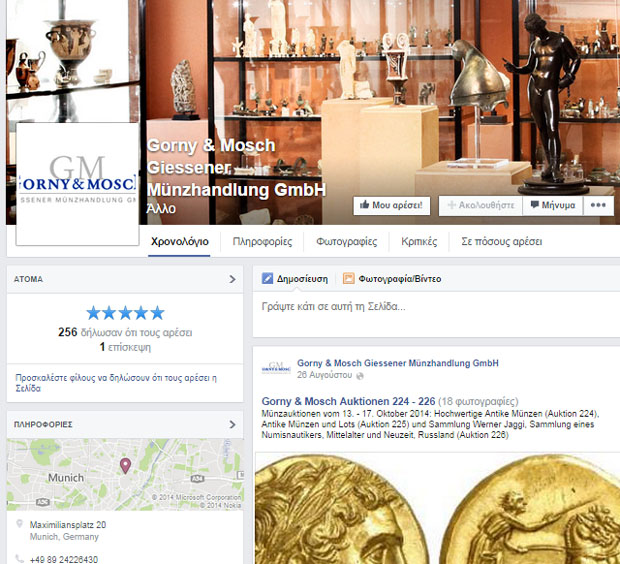Viewport: 620px width, 564px height.
Task: Click the 'Δημοσίευση' pencil icon
Action: 267,279
